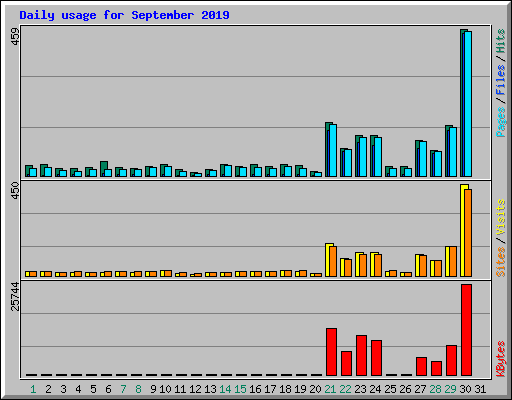
Task: Click the 459 axis value label
Action: [15, 37]
